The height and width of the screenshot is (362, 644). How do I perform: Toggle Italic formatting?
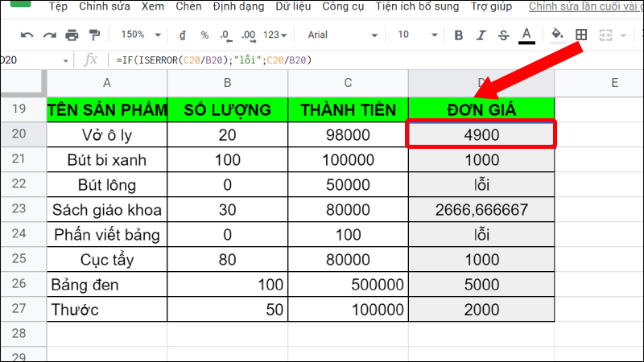481,35
